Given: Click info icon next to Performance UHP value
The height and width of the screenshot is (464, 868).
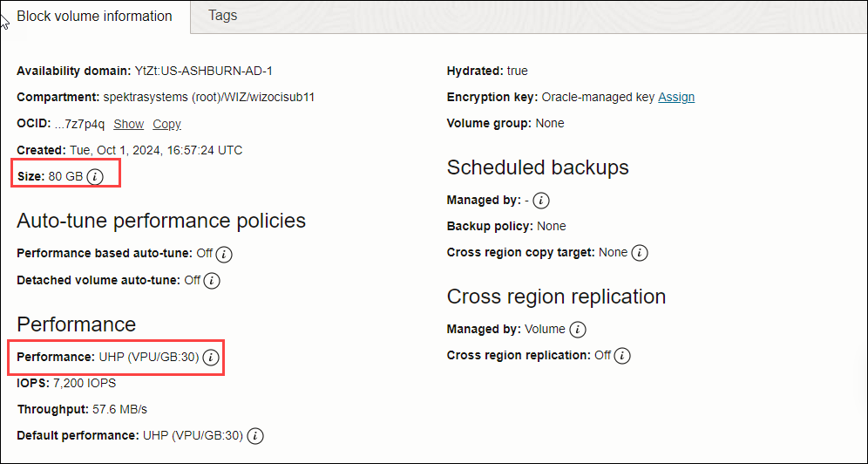Looking at the screenshot, I should tap(210, 358).
